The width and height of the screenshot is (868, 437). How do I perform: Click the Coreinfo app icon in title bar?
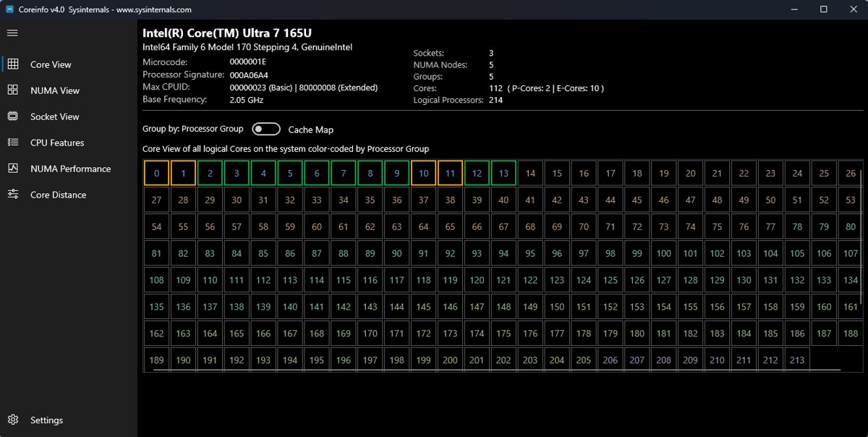coord(10,9)
